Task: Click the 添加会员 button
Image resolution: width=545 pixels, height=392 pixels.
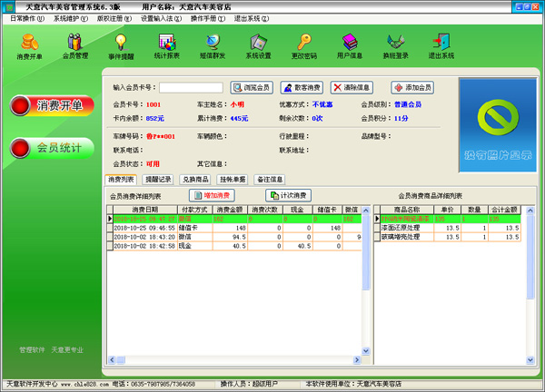Action: [x=412, y=87]
